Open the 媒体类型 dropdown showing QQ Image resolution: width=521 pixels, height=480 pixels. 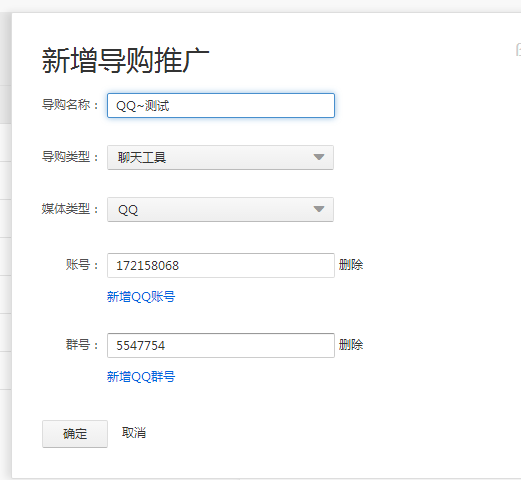[220, 209]
